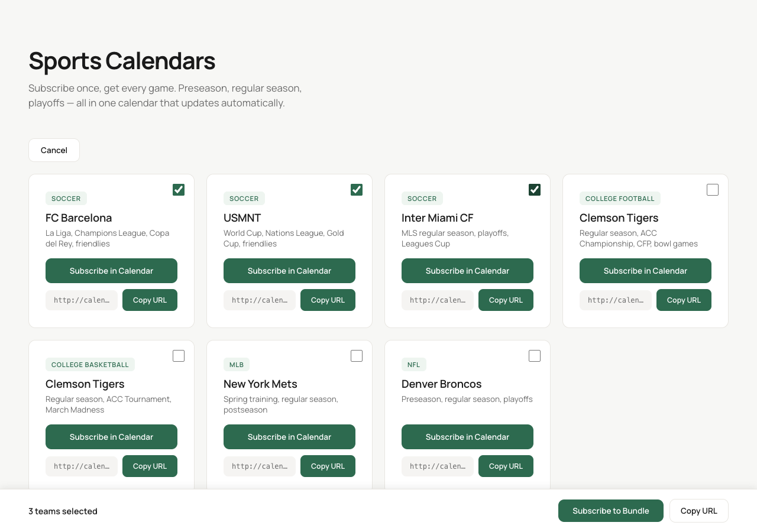Viewport: 757px width, 532px height.
Task: Tick the Clemson Tigers college football checkbox
Action: point(713,190)
